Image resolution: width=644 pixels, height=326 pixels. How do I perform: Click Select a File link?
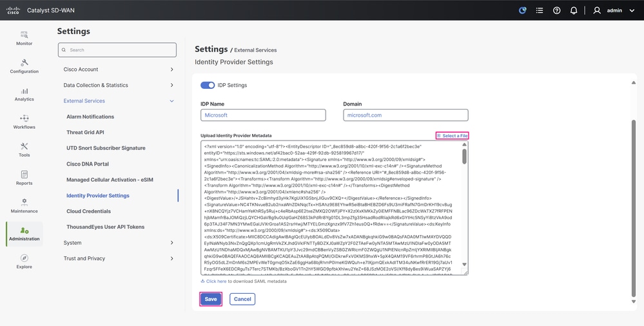coord(452,135)
